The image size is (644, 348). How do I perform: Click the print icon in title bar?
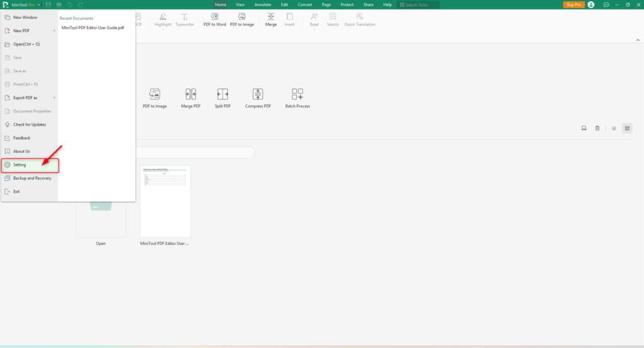[x=58, y=5]
